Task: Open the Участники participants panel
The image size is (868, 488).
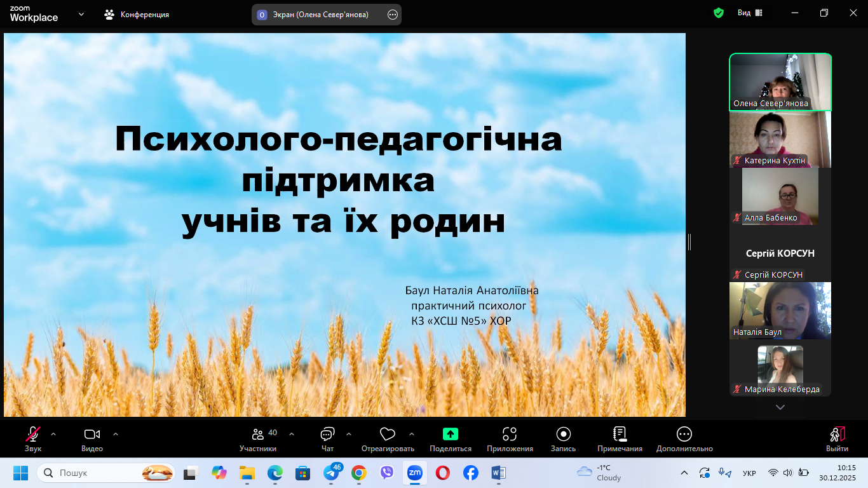Action: point(258,439)
